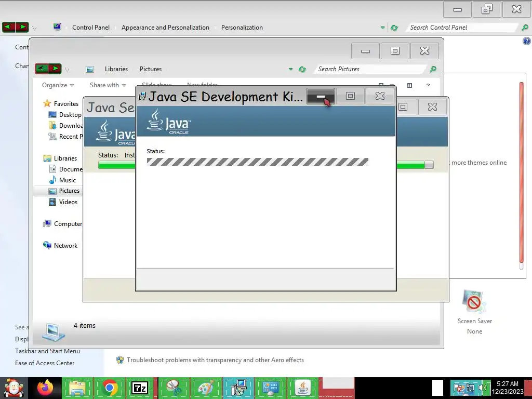Go back in Pictures explorer window
Image resolution: width=532 pixels, height=399 pixels.
point(42,69)
